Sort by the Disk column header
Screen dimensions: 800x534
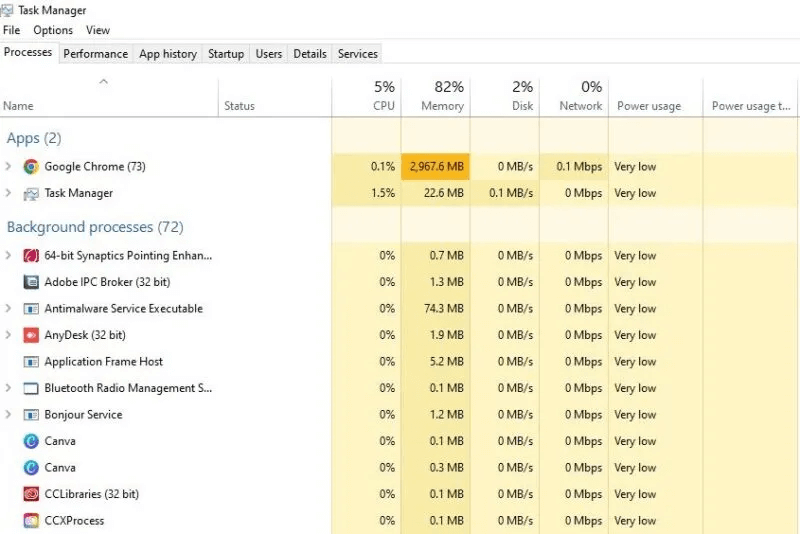pyautogui.click(x=505, y=97)
